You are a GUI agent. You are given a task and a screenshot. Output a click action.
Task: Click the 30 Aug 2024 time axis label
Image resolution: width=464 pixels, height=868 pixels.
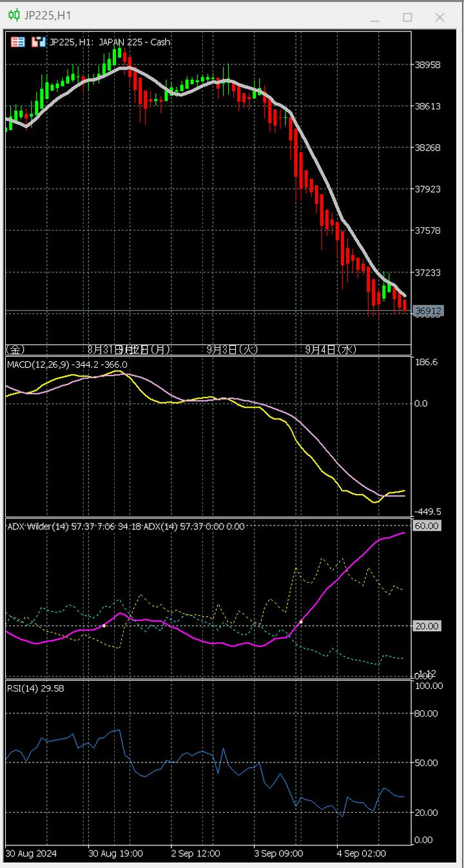pos(31,853)
